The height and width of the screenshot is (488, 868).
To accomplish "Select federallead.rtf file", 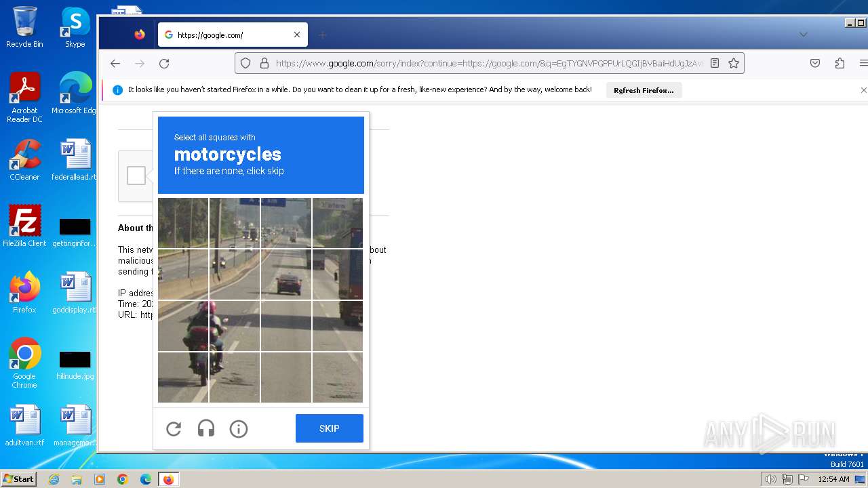I will [x=75, y=160].
